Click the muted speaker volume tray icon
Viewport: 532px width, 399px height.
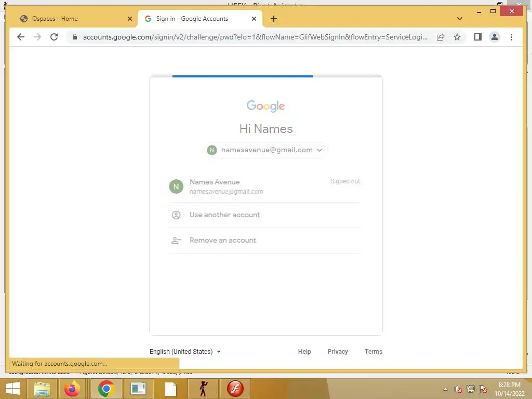[x=458, y=389]
